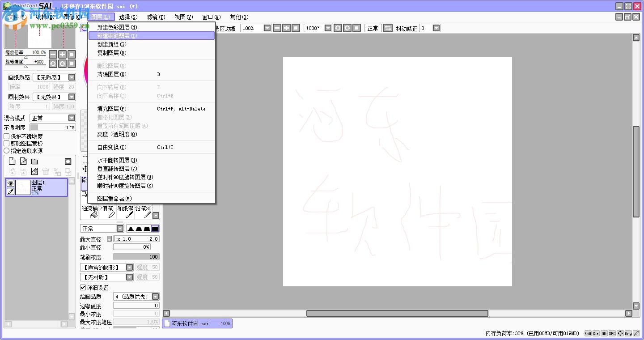The height and width of the screenshot is (340, 644).
Task: Reset zoom with navigator square button
Action: point(72,54)
